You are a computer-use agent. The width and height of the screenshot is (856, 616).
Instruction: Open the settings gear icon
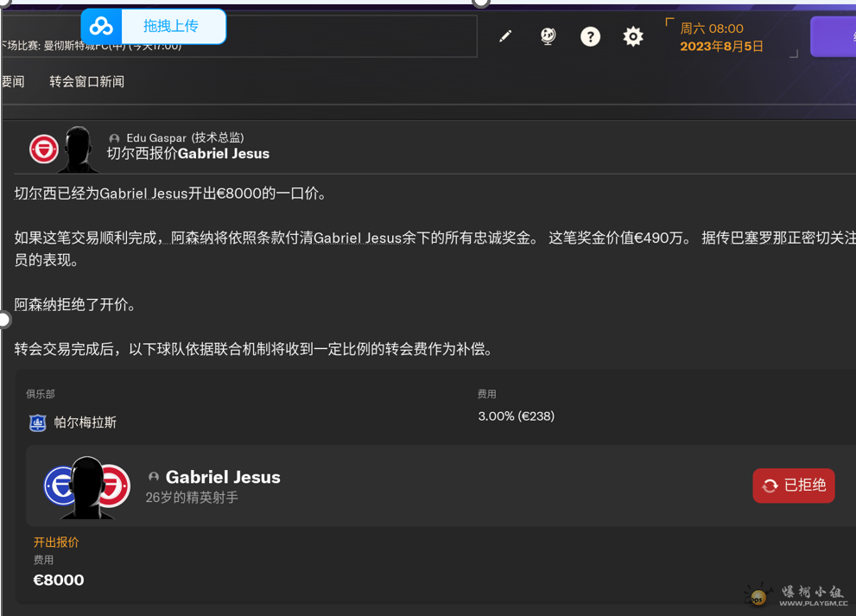pos(633,36)
